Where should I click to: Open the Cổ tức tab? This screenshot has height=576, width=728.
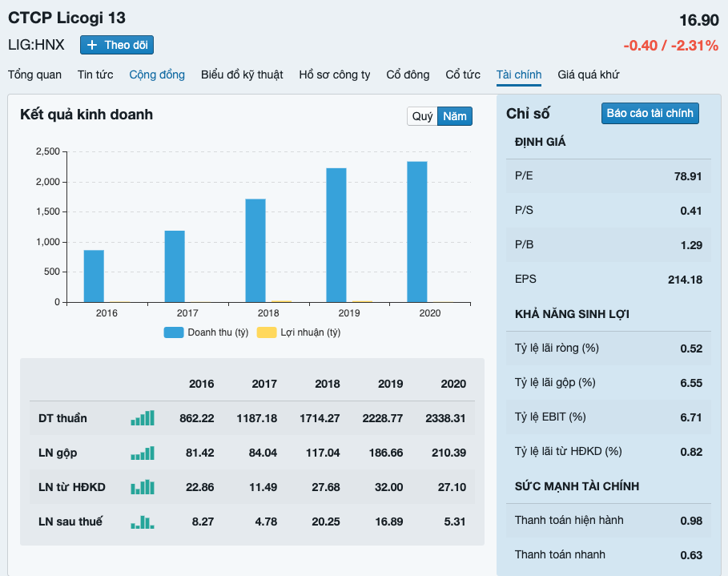(x=463, y=75)
